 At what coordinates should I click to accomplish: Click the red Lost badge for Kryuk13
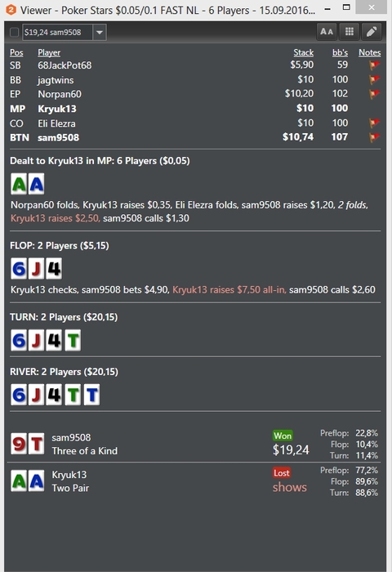click(x=282, y=473)
